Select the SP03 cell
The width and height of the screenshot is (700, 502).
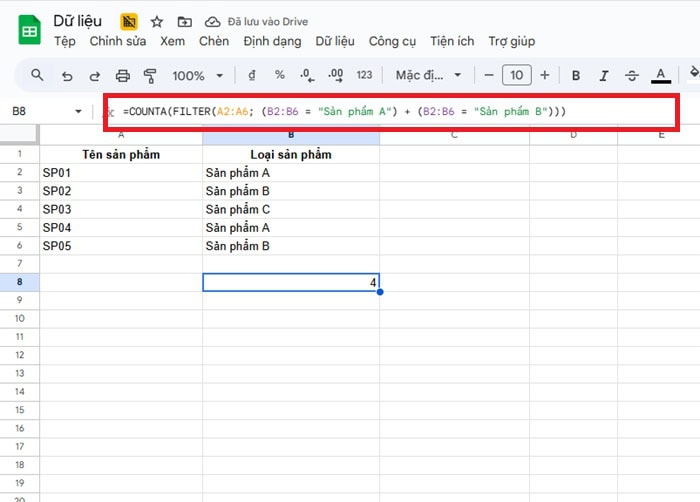(121, 209)
